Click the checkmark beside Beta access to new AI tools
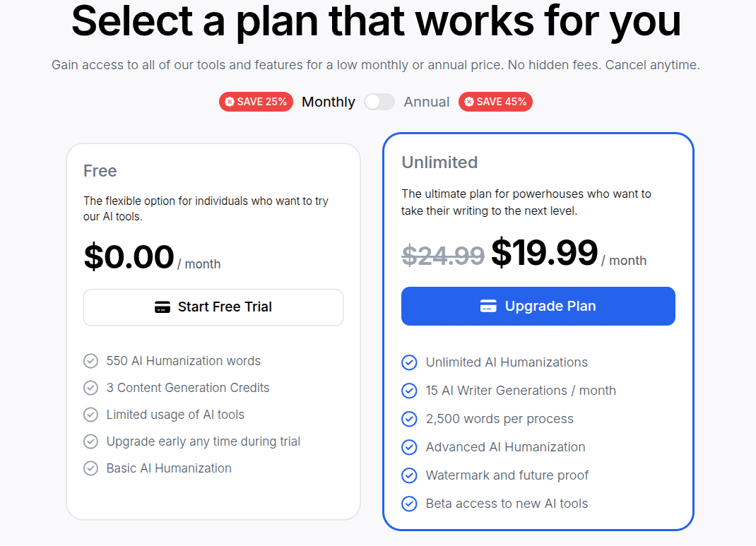Viewport: 756px width, 546px height. coord(409,503)
